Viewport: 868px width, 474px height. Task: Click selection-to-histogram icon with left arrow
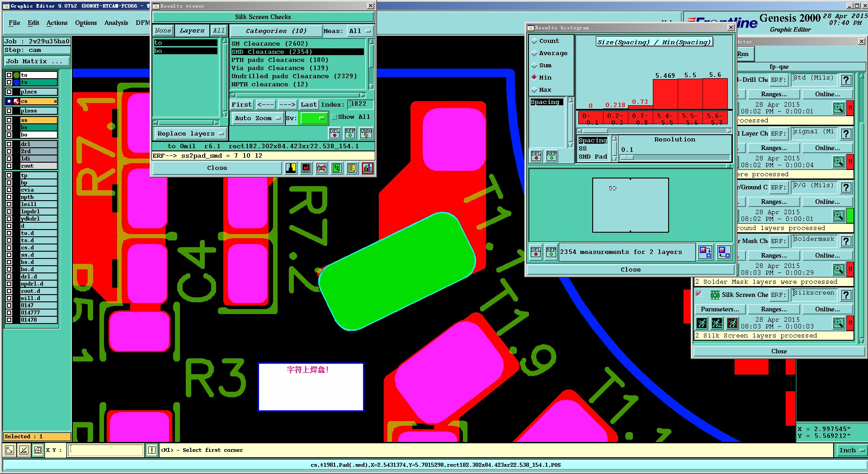point(724,252)
